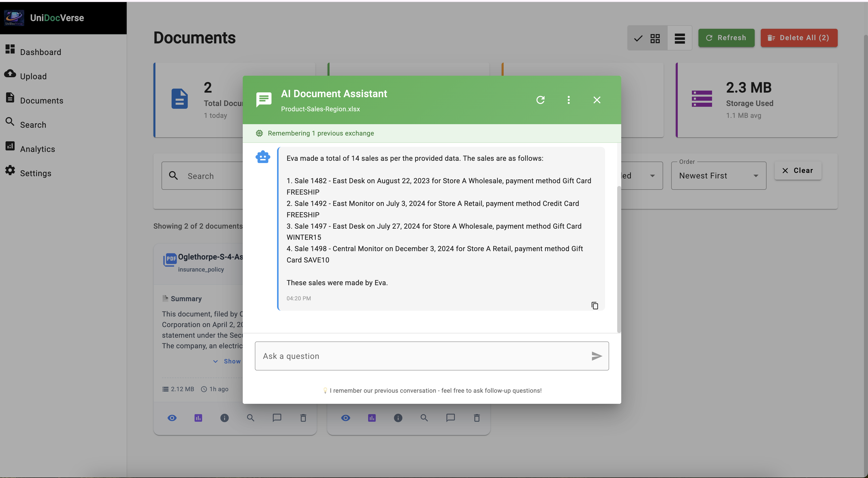Screen dimensions: 868x478
Task: Delete the Oglethorpe-S-4 document via trash icon
Action: pos(303,418)
